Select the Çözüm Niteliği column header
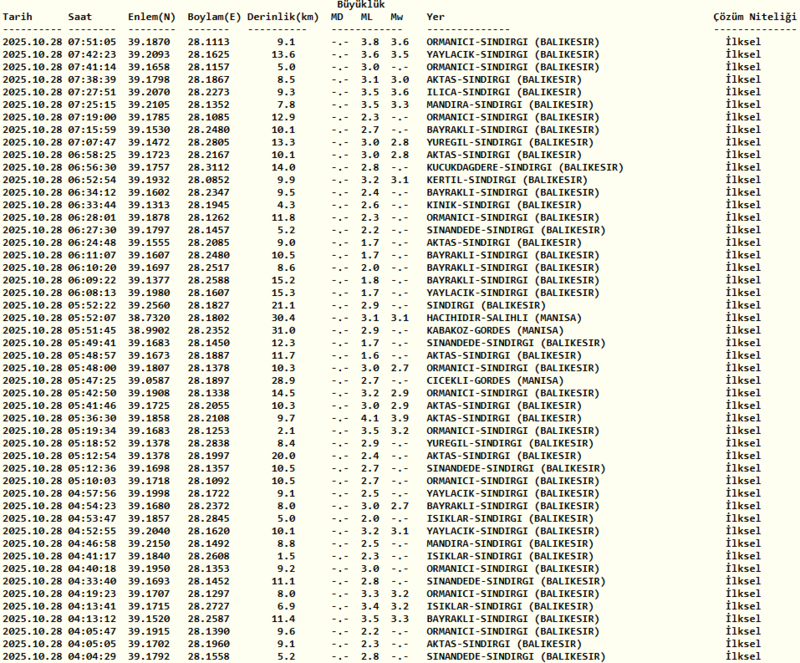 pos(753,18)
